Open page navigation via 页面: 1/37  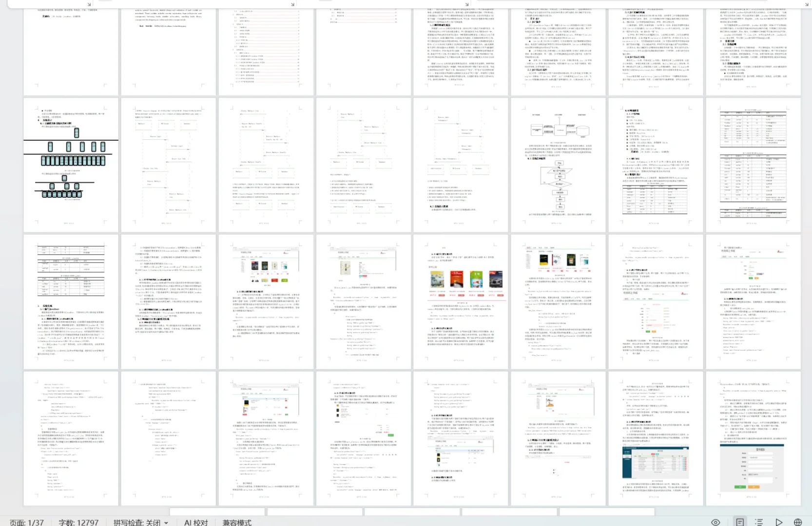(27, 522)
